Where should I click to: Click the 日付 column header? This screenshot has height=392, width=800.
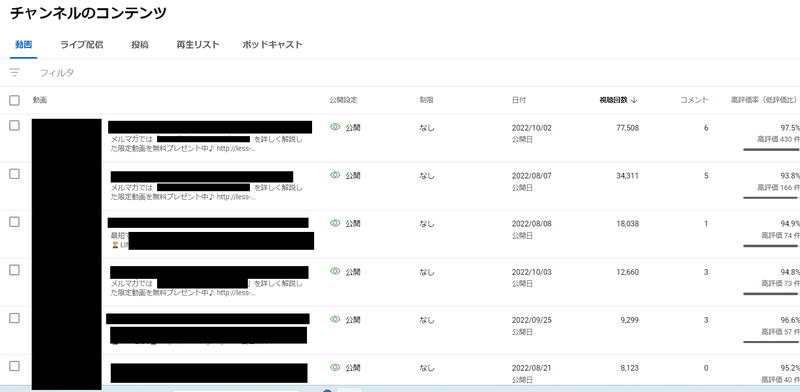point(519,100)
